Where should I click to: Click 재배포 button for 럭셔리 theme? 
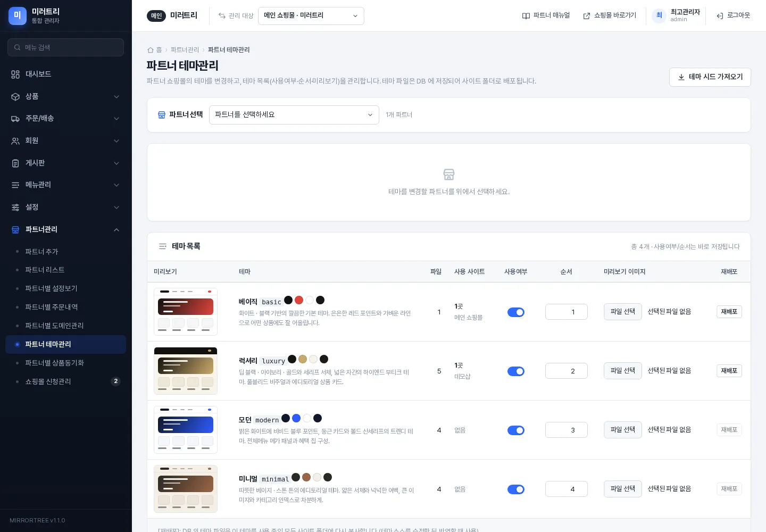(x=729, y=371)
